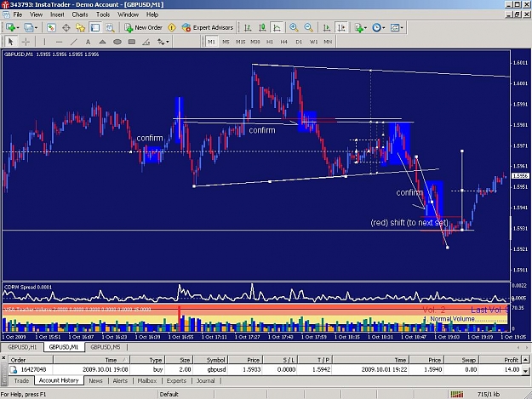Open the Window menu
The image size is (532, 399).
click(x=129, y=14)
